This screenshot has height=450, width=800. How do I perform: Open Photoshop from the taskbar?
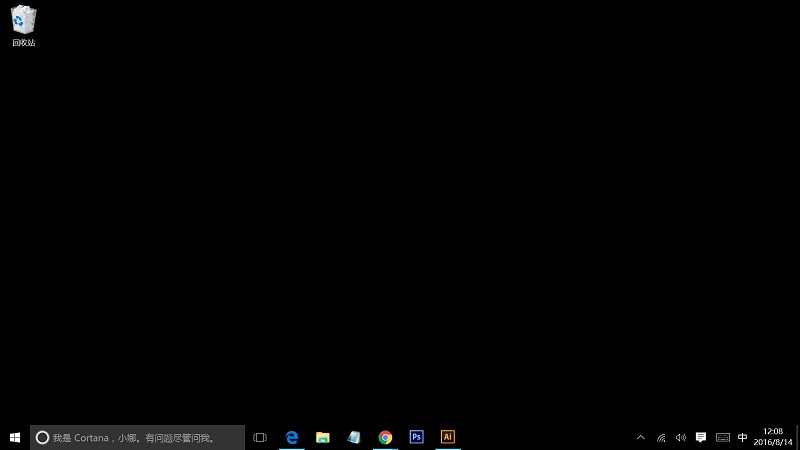[x=416, y=437]
